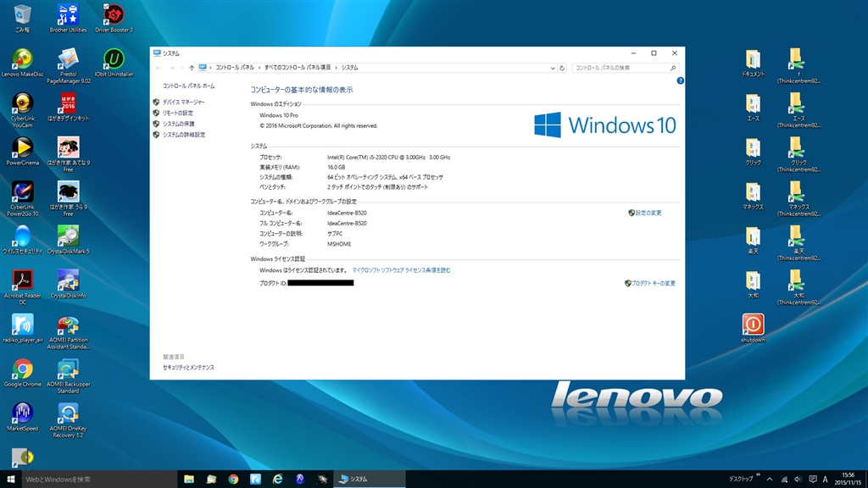Select Presto! PageManager 9.02 desktop icon

[68, 66]
